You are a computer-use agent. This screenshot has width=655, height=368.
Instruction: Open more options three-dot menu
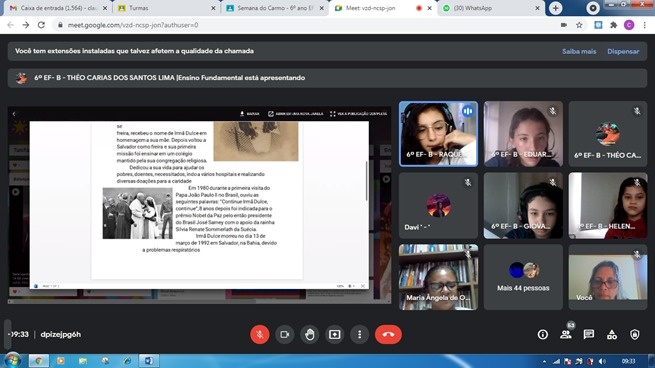(x=359, y=335)
